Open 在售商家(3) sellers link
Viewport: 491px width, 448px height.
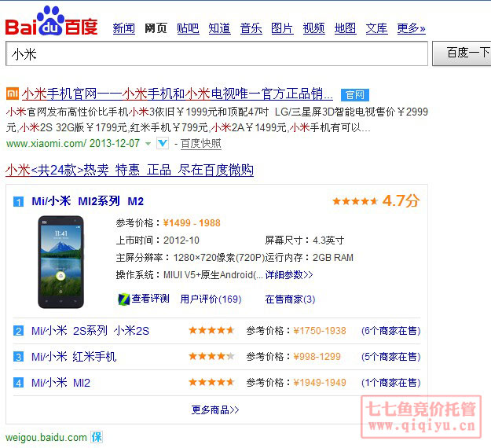290,299
